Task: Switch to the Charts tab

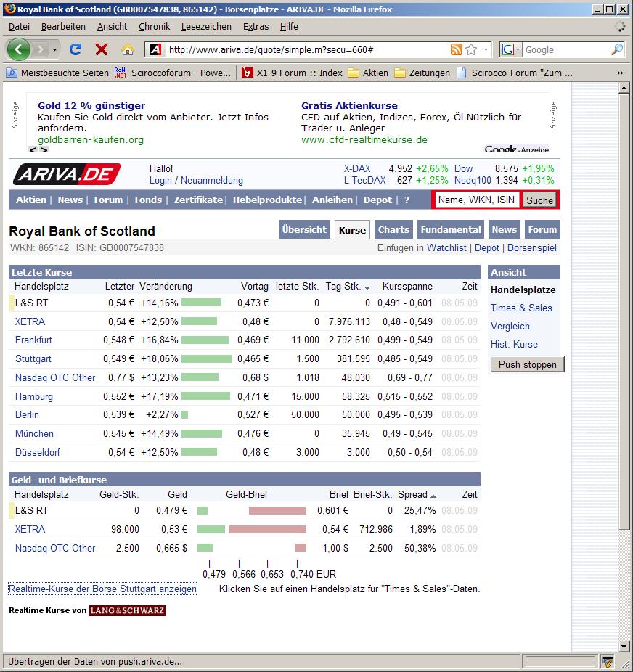Action: point(393,230)
